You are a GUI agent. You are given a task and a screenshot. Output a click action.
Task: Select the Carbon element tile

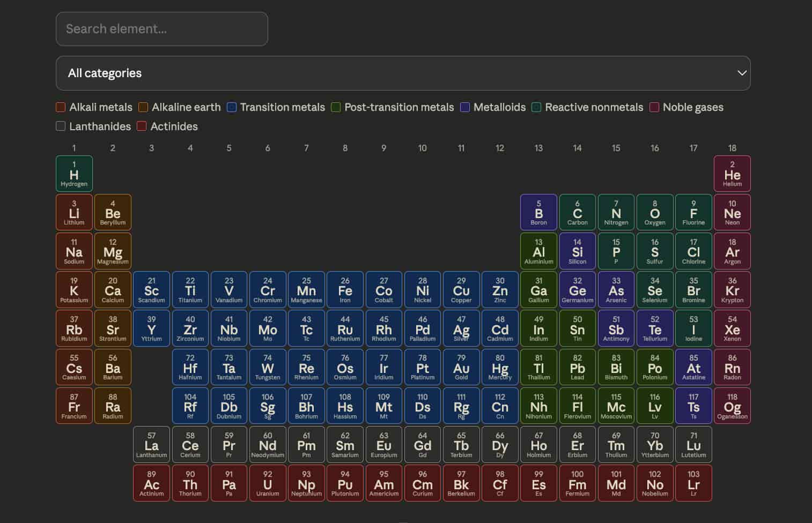click(577, 213)
